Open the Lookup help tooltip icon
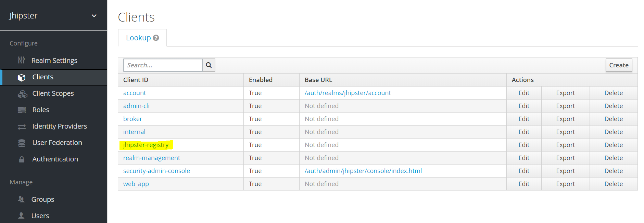644x223 pixels. tap(156, 38)
